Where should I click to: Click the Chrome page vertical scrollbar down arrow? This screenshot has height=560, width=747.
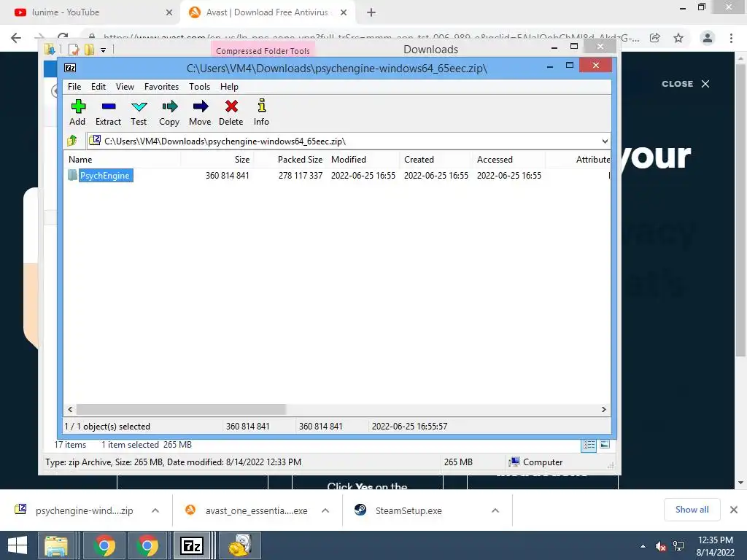[x=740, y=483]
